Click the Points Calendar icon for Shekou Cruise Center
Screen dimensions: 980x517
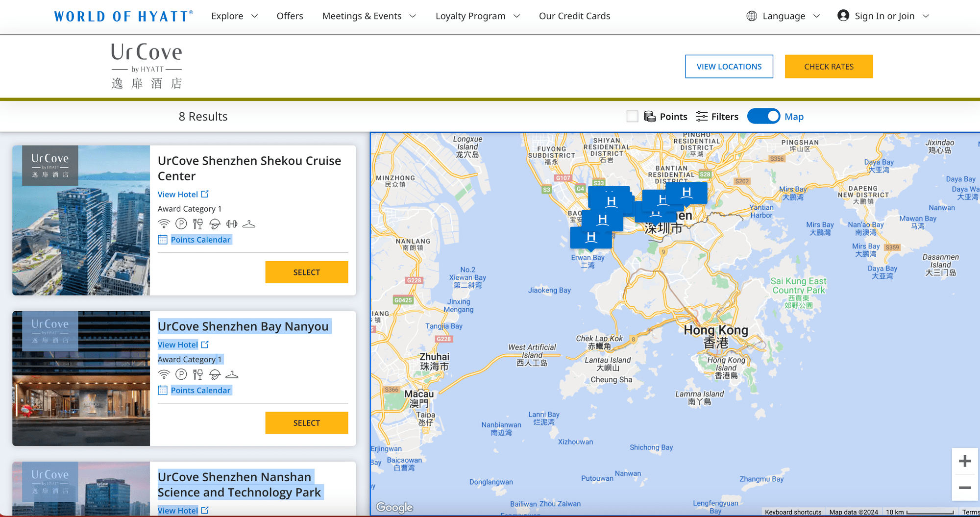[x=163, y=240]
